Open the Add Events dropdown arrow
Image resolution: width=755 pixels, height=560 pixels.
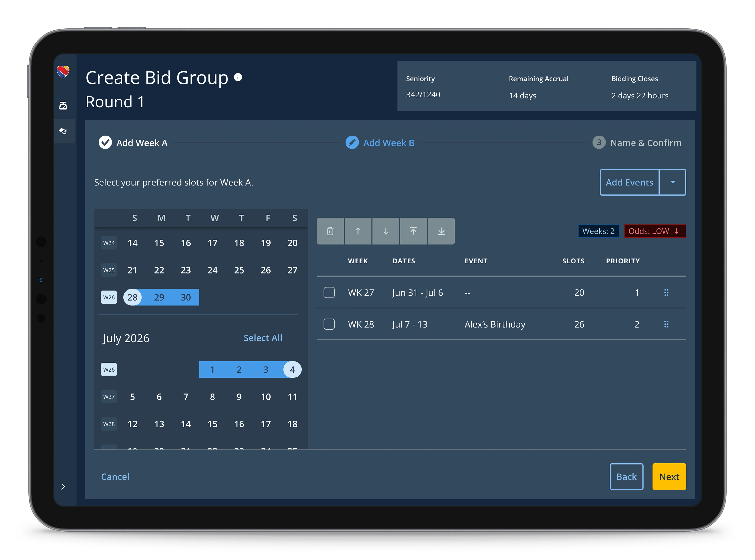click(x=673, y=182)
